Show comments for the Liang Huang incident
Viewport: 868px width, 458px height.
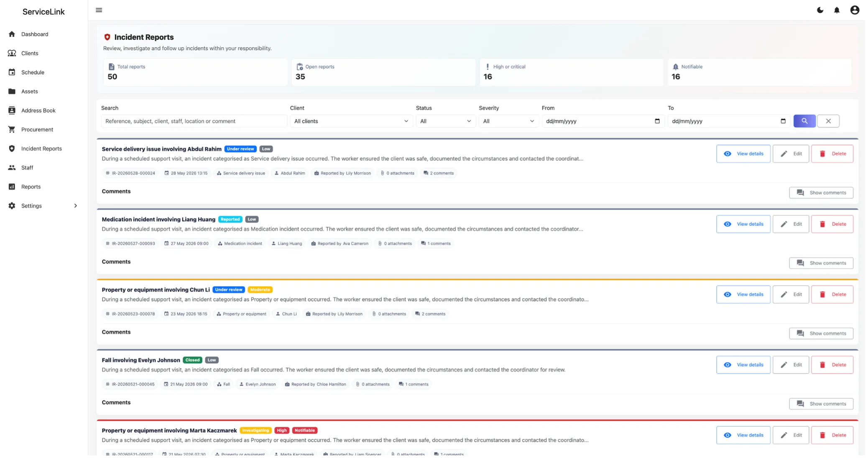[821, 263]
